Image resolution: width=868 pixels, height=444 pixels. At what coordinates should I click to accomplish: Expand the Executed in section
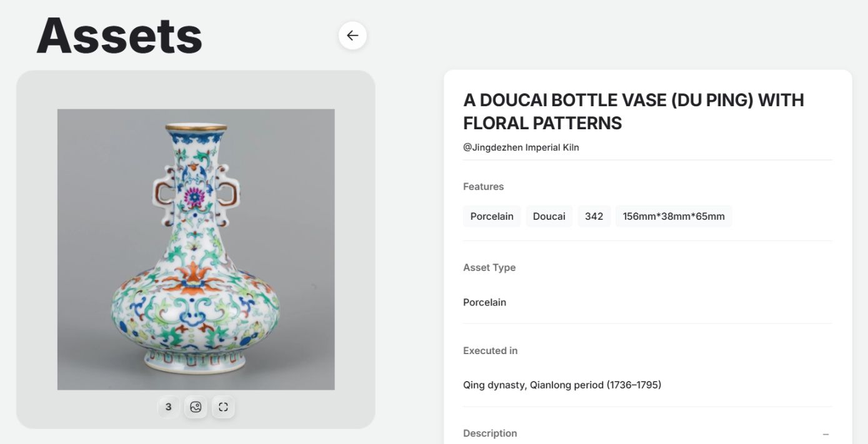pos(490,350)
